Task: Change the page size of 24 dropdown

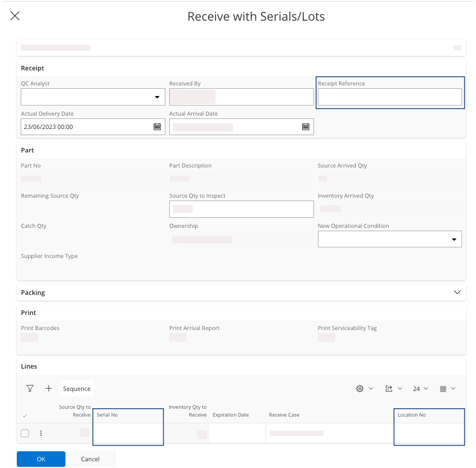Action: click(420, 389)
